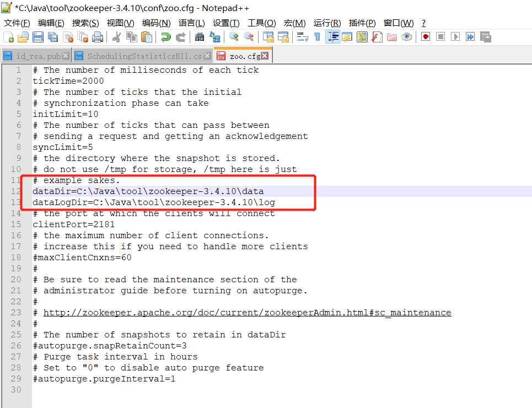This screenshot has width=532, height=408.
Task: Switch to the id_rsa.pub tab
Action: coord(38,56)
